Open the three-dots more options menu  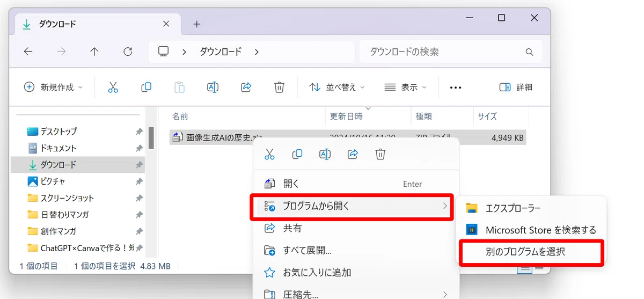coord(456,87)
